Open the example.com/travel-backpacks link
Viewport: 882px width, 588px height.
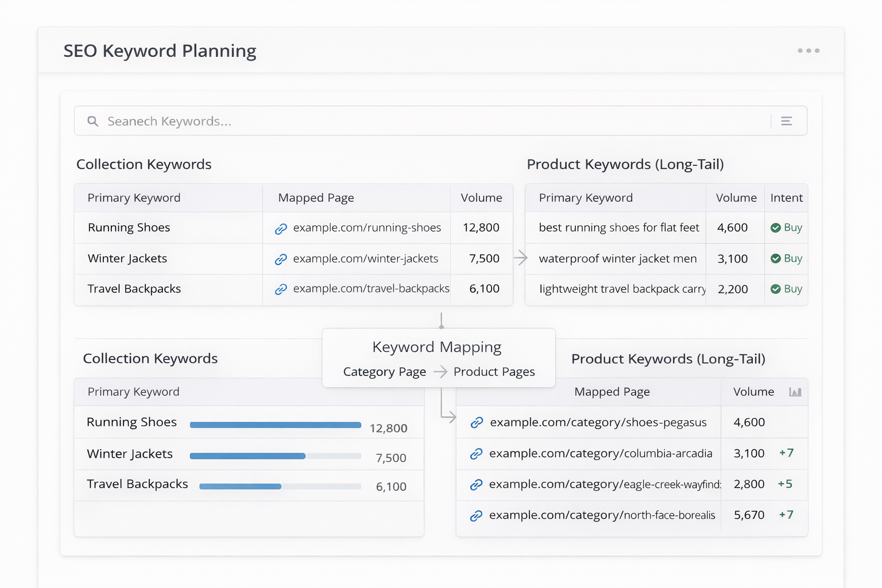point(371,289)
